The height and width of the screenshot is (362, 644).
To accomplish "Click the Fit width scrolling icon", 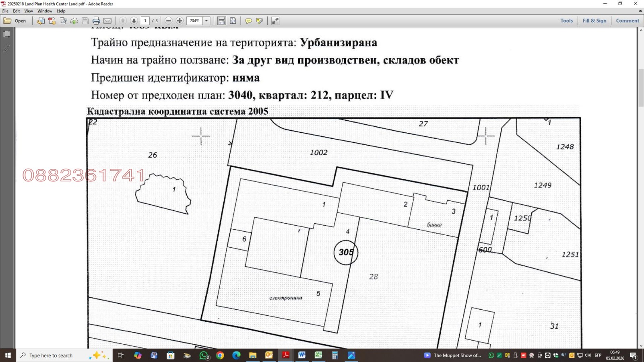I will pos(221,21).
